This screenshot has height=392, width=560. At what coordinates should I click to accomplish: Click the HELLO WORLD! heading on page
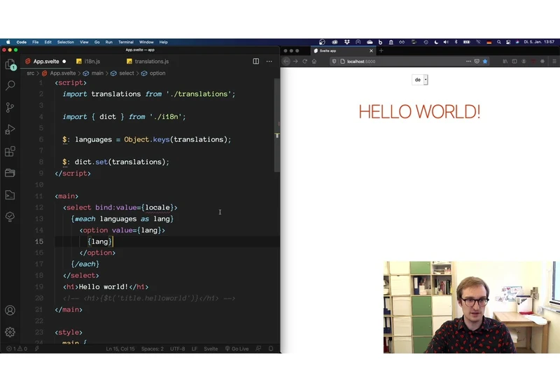[x=419, y=112]
